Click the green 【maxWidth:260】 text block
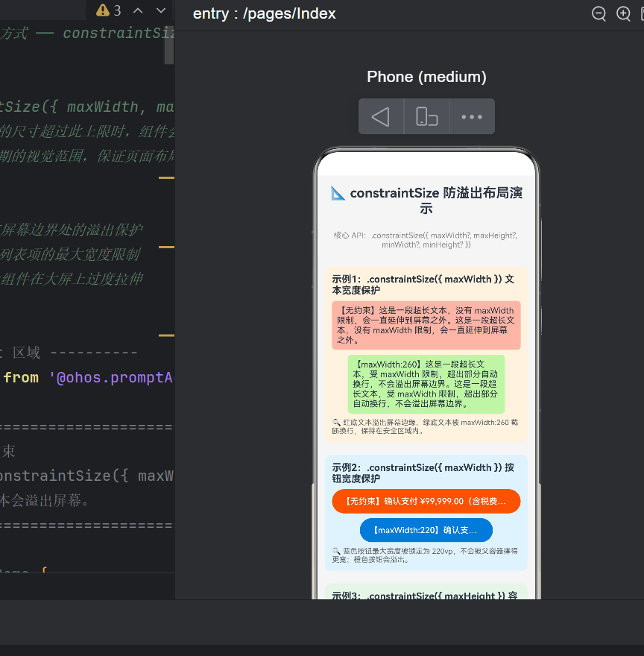 pos(426,384)
